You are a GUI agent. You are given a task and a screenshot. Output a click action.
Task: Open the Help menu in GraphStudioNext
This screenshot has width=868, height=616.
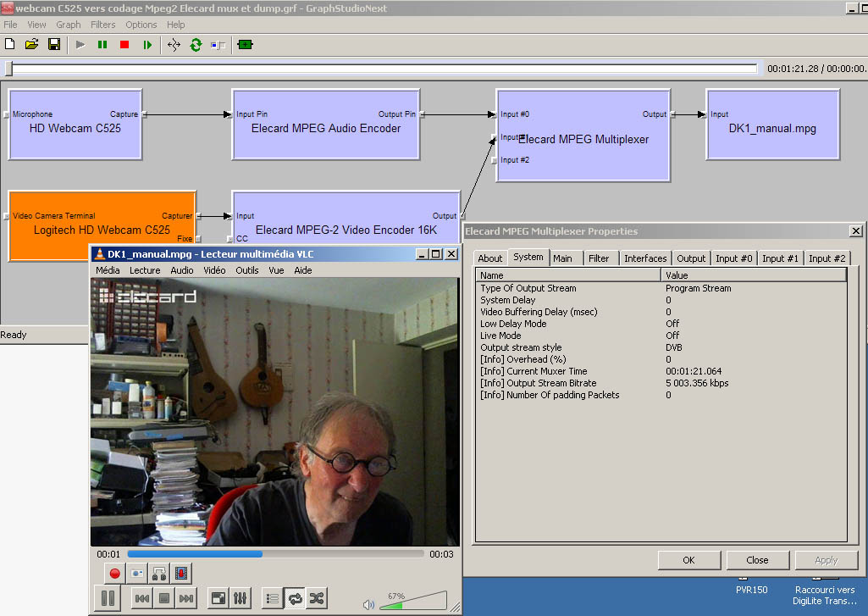point(175,25)
